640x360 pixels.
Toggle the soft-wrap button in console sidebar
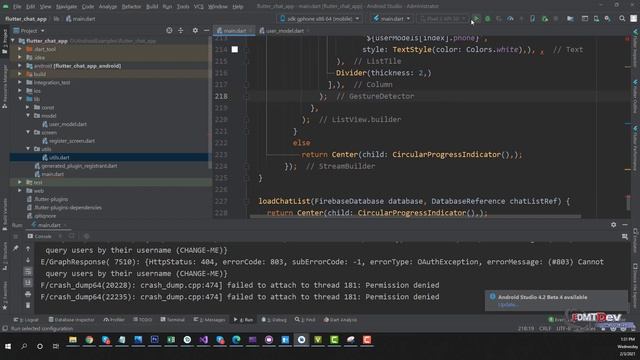(28, 271)
